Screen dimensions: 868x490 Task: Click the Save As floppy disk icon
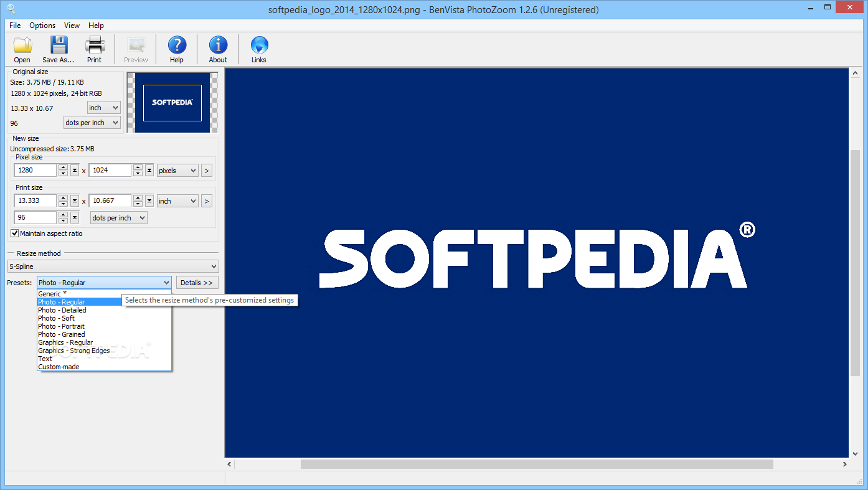click(x=58, y=49)
